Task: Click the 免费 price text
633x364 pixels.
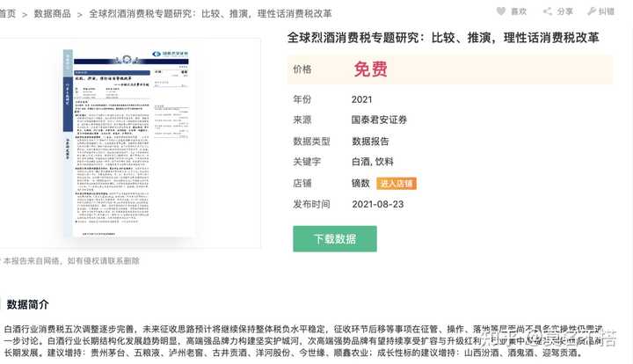Action: pyautogui.click(x=371, y=69)
